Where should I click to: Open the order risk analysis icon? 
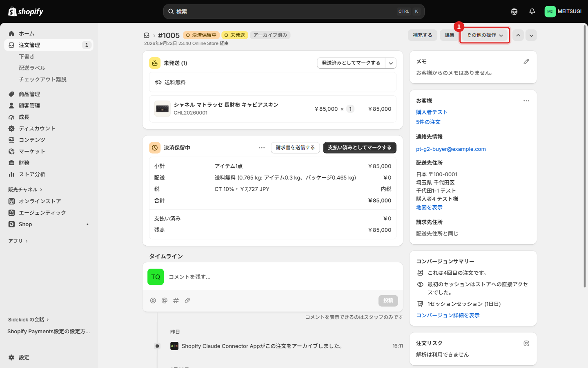526,343
